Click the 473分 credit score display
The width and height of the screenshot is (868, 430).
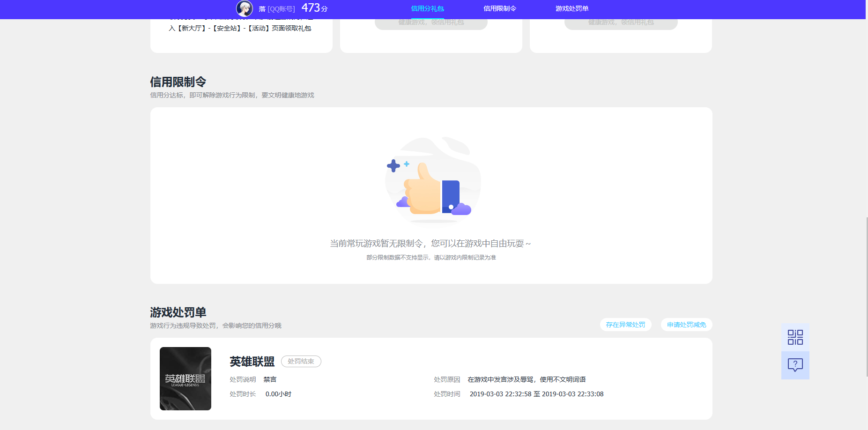pos(313,7)
